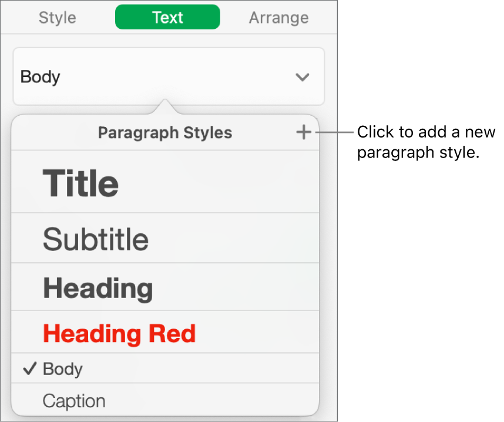Click the callout line next to plus icon
Image resolution: width=504 pixels, height=422 pixels.
coord(335,133)
